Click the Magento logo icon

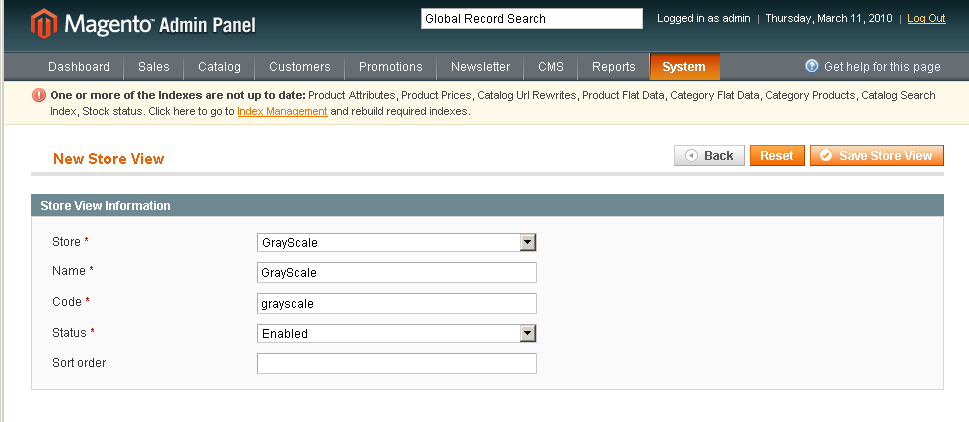[44, 23]
